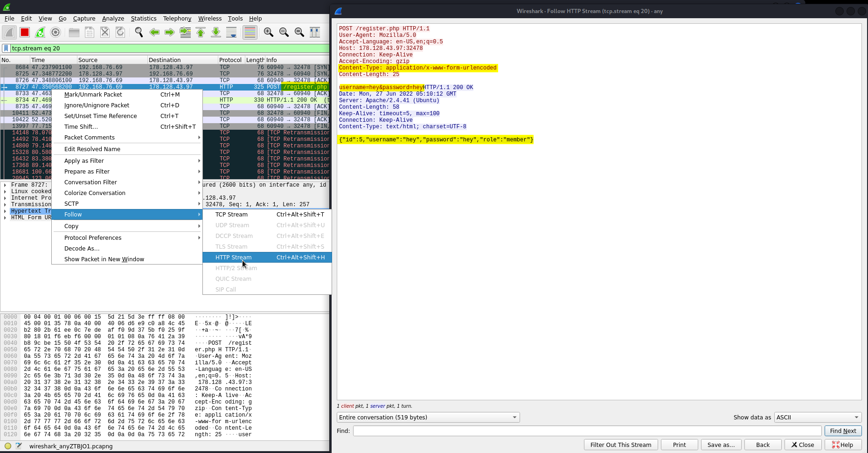Choose Set/Unset Time Reference
Viewport: 868px width, 453px height.
coord(127,116)
